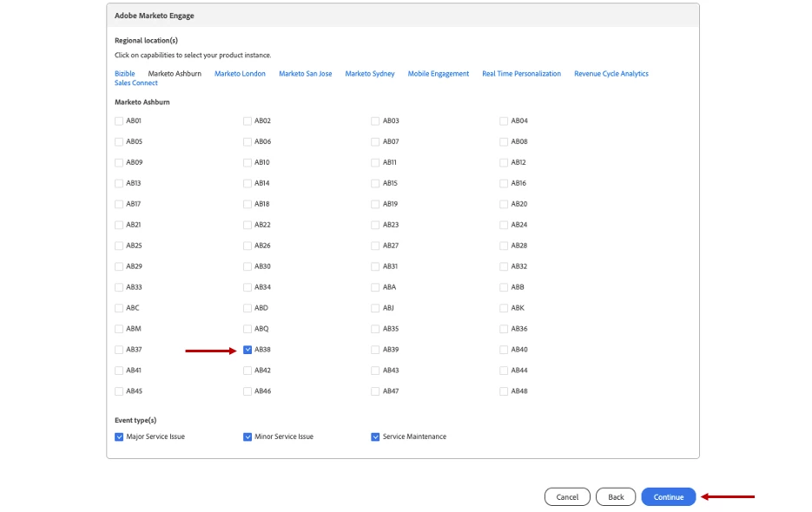Check the ABJ checkbox
812x512 pixels.
[375, 308]
